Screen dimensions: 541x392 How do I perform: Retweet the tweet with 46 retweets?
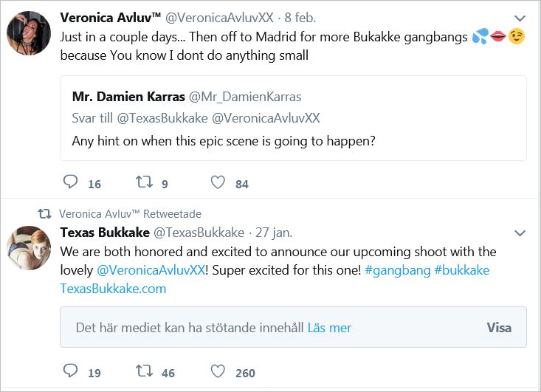(x=144, y=371)
